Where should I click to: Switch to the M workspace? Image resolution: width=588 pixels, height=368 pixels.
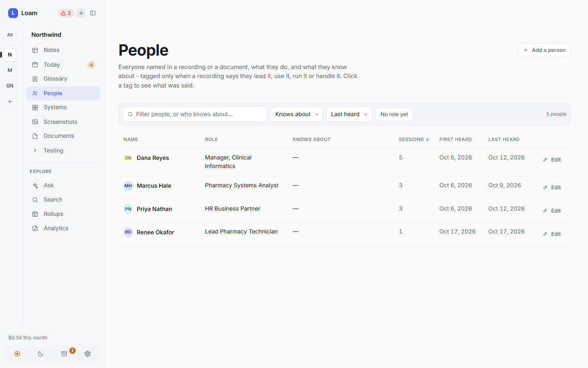10,70
